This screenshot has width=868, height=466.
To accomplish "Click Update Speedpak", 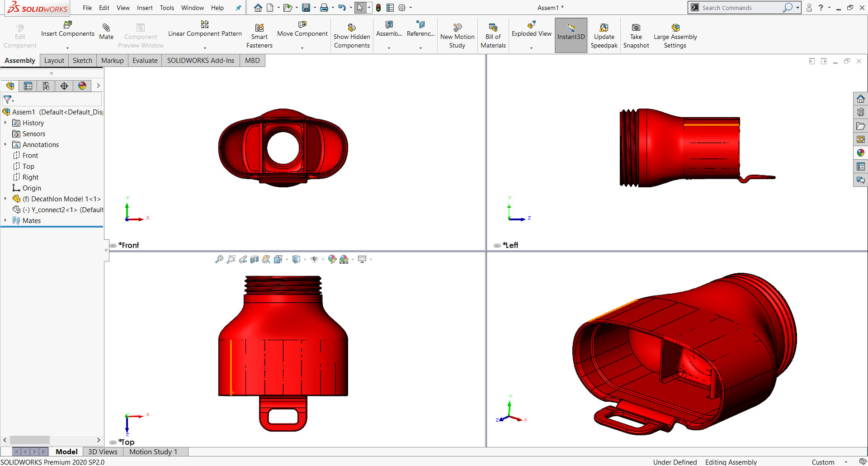I will click(x=604, y=36).
